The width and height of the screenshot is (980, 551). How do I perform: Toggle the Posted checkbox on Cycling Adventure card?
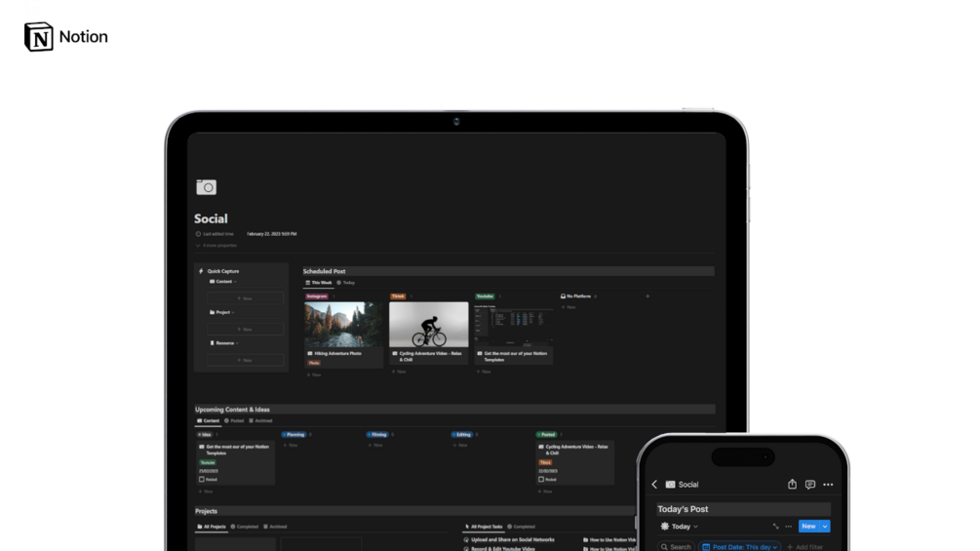point(541,479)
